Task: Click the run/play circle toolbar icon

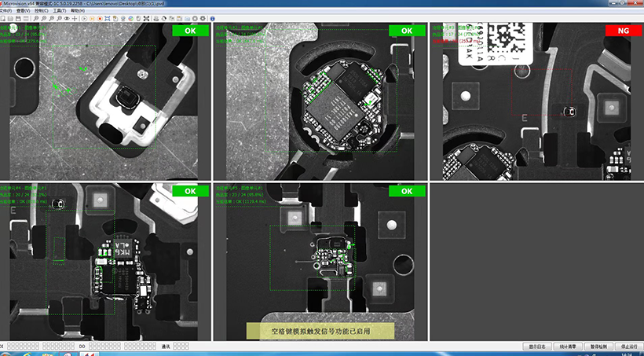Action: pyautogui.click(x=84, y=18)
